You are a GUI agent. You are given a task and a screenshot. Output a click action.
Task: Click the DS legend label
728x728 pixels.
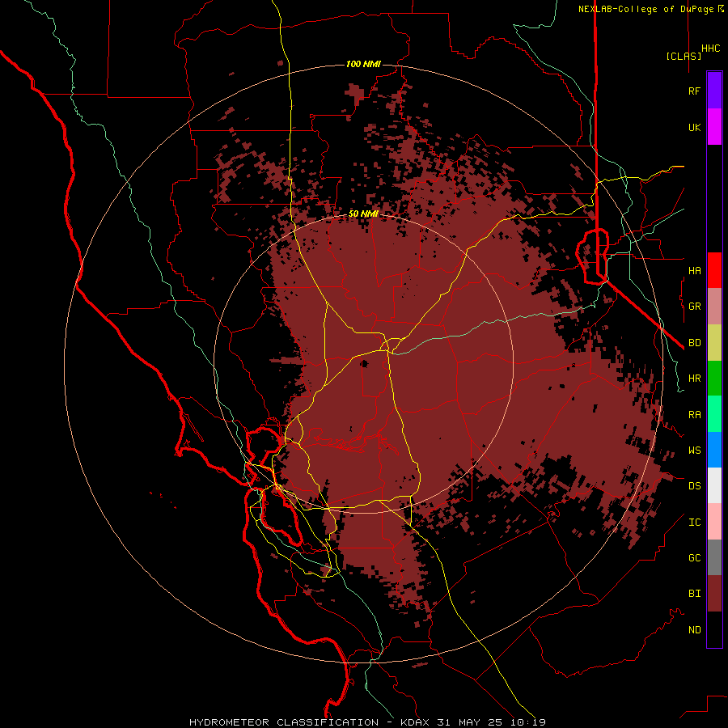tap(694, 485)
